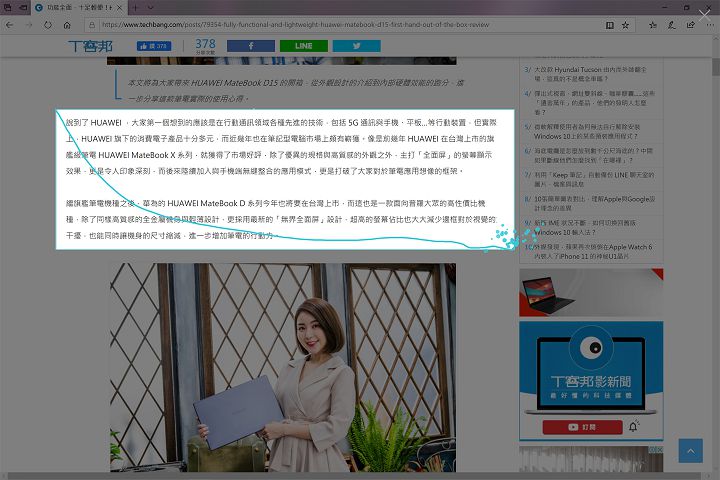The width and height of the screenshot is (720, 480).
Task: Click the tabs set aside icon
Action: coord(8,8)
